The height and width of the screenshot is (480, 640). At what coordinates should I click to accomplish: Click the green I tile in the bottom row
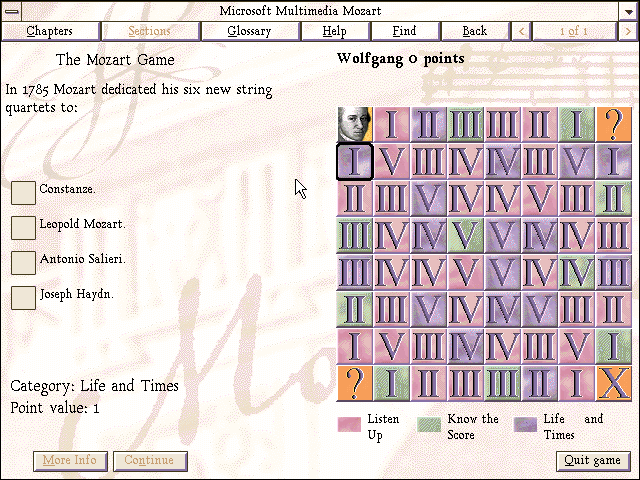point(391,383)
